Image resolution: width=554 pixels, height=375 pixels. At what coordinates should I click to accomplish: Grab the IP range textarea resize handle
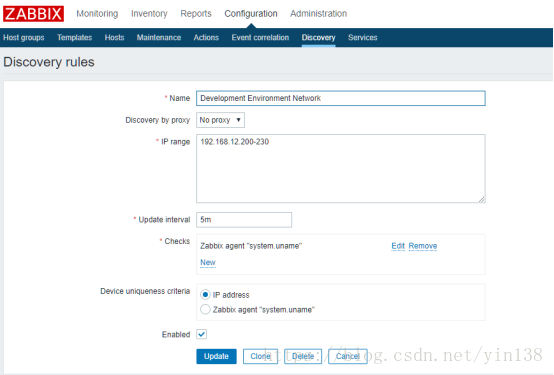click(x=482, y=199)
